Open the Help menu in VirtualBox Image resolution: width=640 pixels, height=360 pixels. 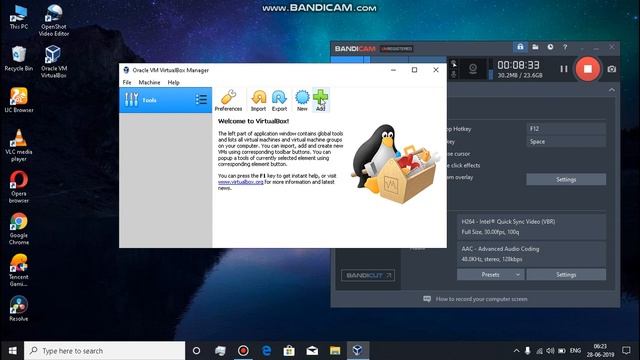[x=173, y=82]
